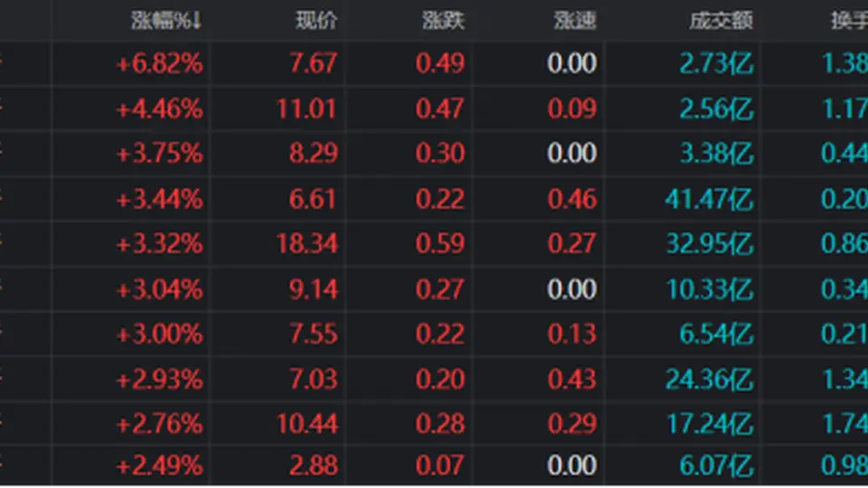This screenshot has width=868, height=488.
Task: Click the 涨跌 value 0.47
Action: click(440, 108)
